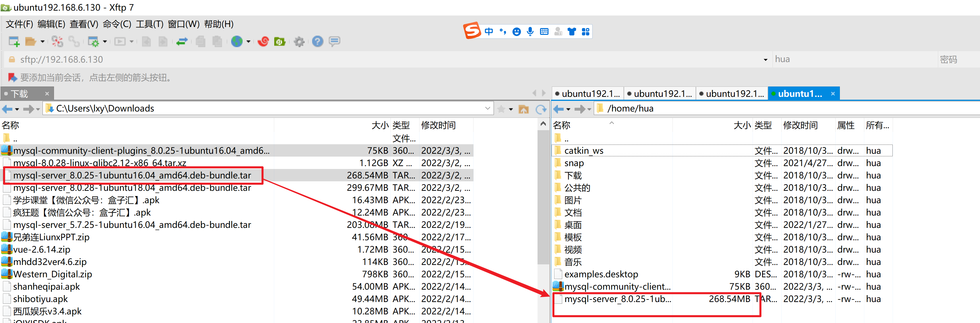This screenshot has height=323, width=980.
Task: Click the disconnect session icon
Action: pyautogui.click(x=57, y=41)
